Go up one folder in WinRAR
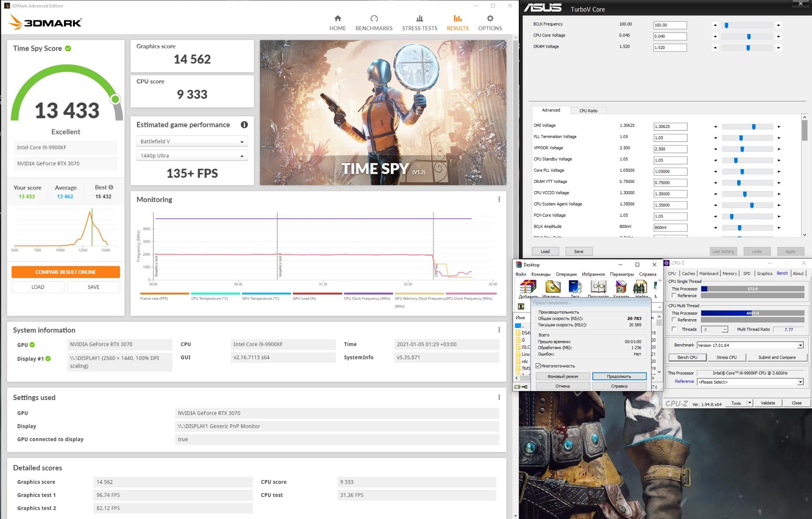The height and width of the screenshot is (519, 812). (521, 307)
